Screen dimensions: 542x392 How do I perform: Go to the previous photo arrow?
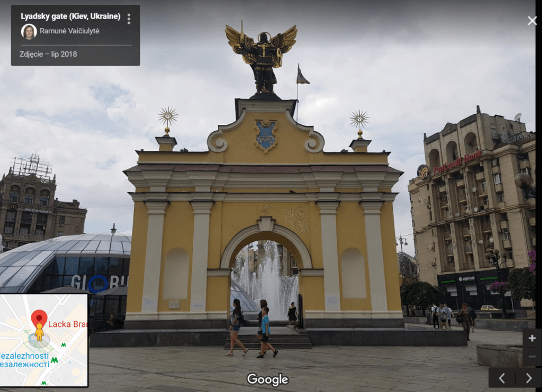click(x=502, y=378)
